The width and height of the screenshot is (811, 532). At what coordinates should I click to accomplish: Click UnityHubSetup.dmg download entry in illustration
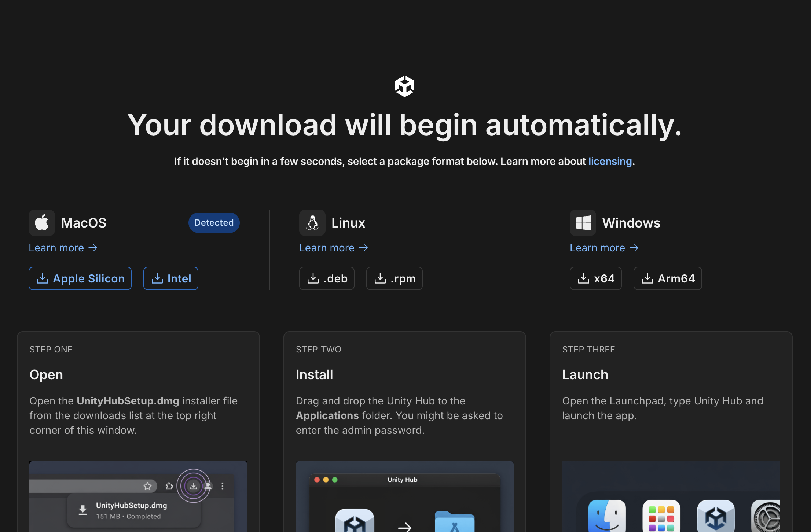coord(134,510)
